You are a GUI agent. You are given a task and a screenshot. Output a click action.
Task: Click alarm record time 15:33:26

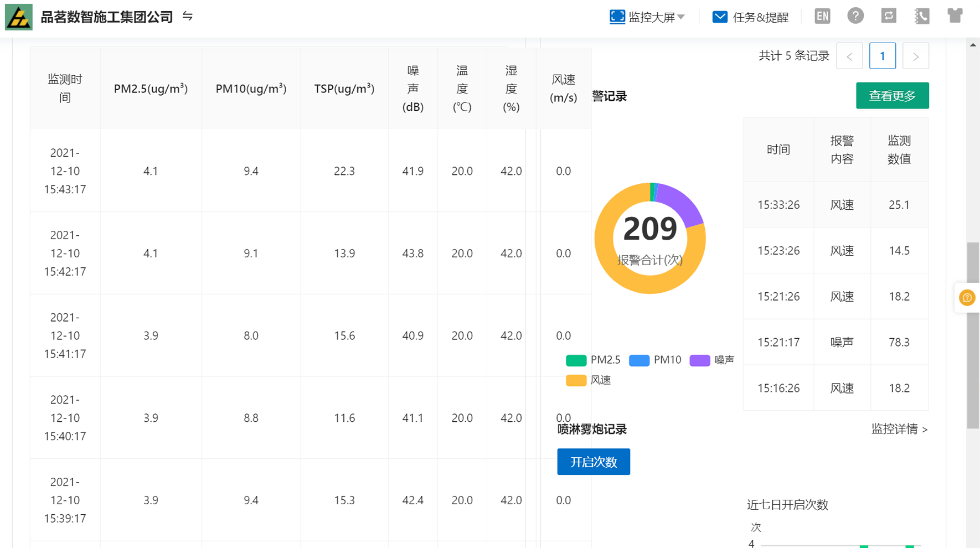point(778,205)
